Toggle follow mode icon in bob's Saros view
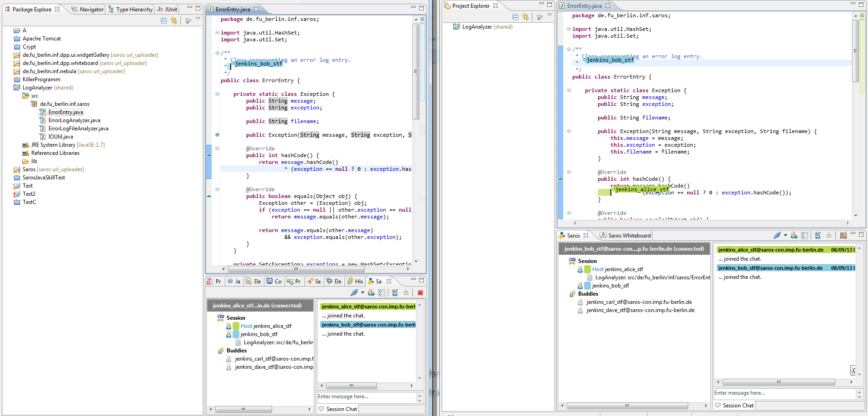 tap(818, 235)
